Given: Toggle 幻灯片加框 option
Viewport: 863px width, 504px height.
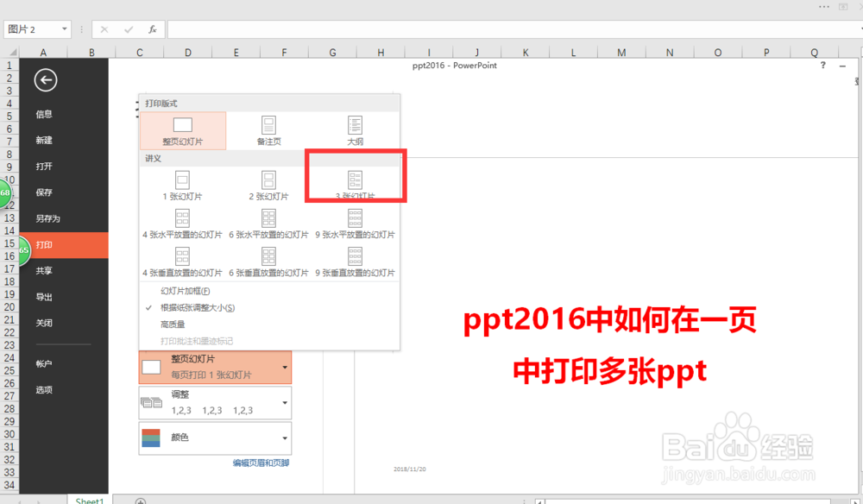Looking at the screenshot, I should pyautogui.click(x=185, y=291).
